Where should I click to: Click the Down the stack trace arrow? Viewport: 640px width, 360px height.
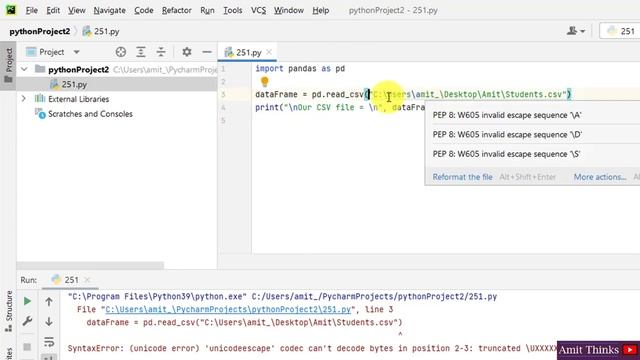[49, 321]
